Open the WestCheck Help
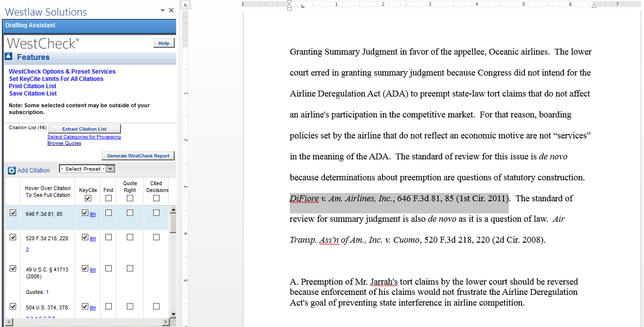Image resolution: width=644 pixels, height=327 pixels. [164, 43]
